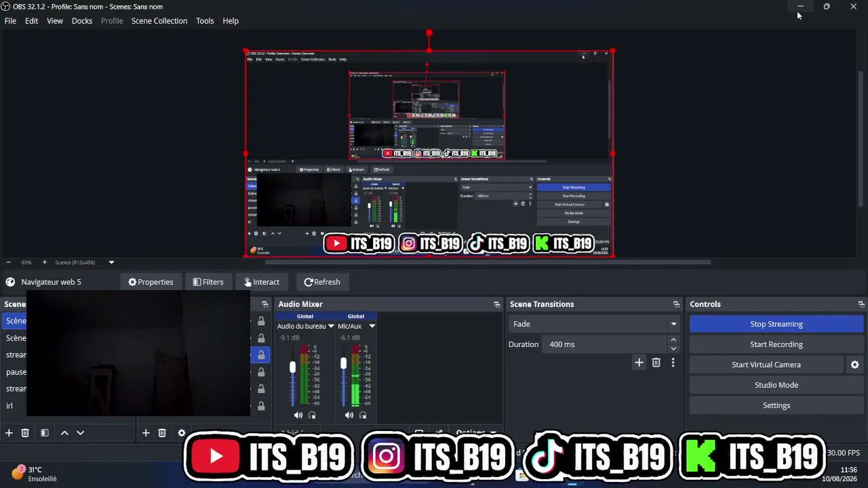The height and width of the screenshot is (488, 868).
Task: Open the File menu
Action: 10,21
